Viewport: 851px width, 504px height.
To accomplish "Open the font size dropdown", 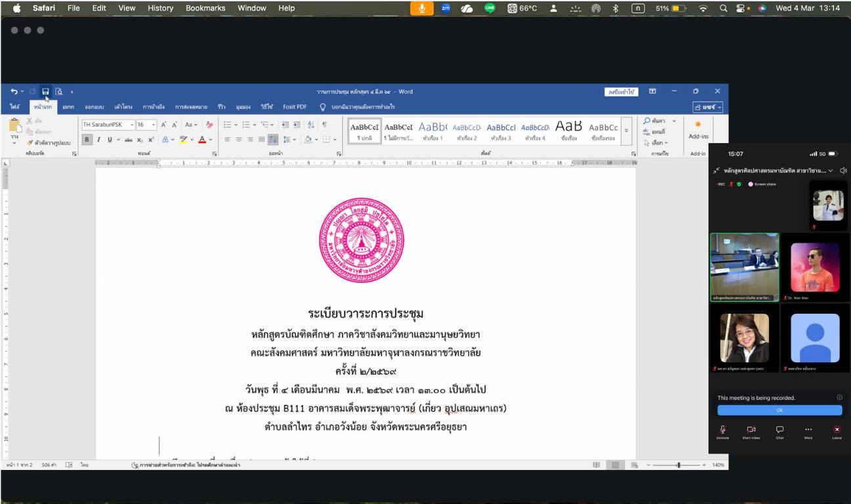I will (x=154, y=125).
